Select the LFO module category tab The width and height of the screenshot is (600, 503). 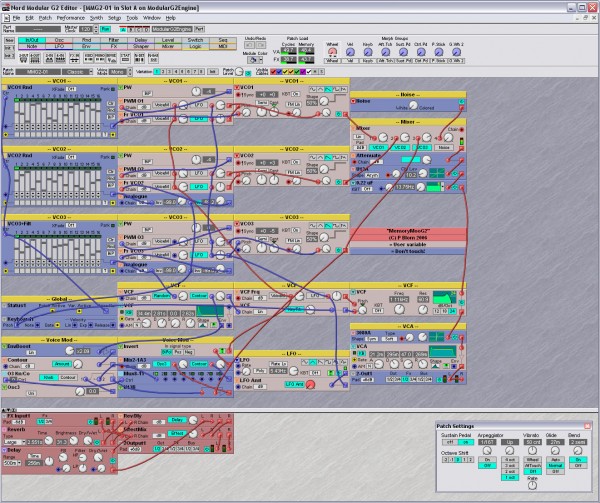tap(59, 46)
